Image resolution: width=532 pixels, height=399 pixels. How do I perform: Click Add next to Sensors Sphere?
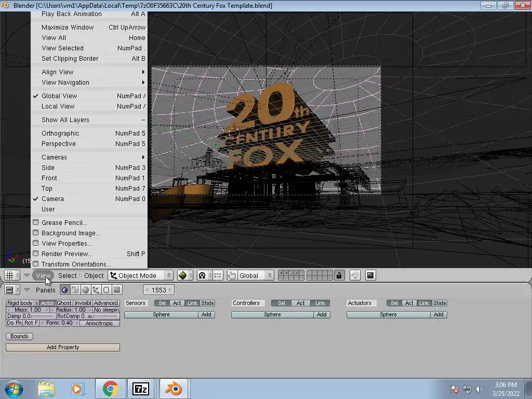coord(206,314)
